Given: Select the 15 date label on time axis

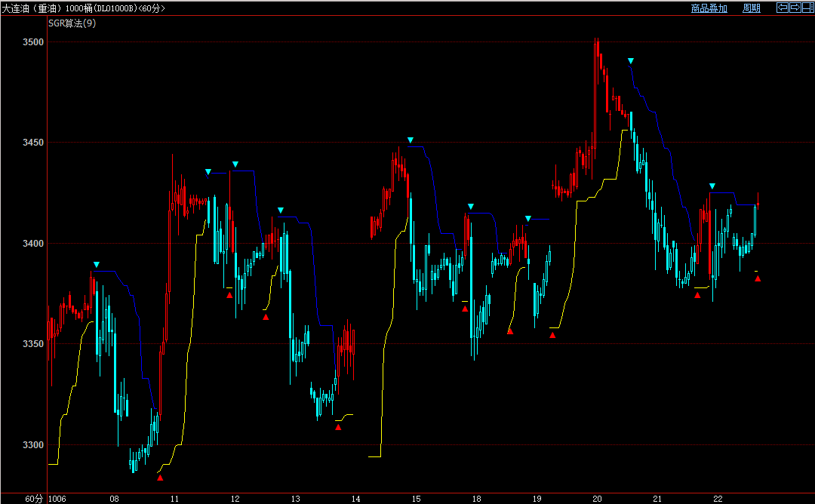Looking at the screenshot, I should [417, 499].
